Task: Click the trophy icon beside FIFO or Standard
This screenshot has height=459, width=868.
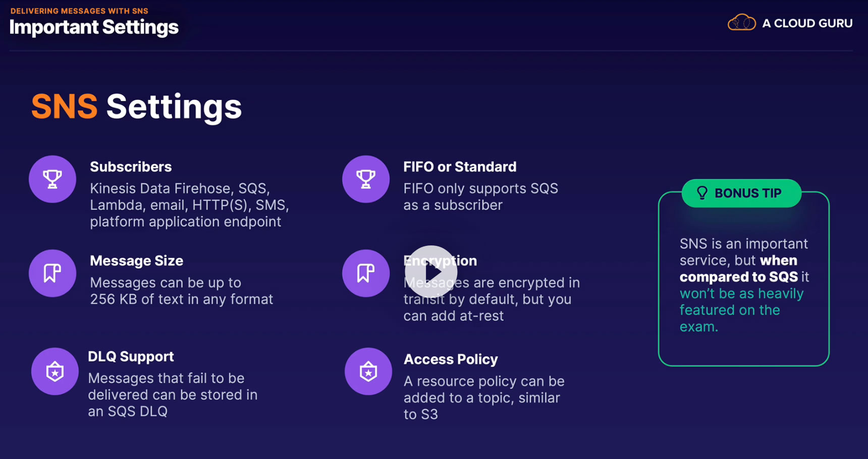Action: pos(366,179)
